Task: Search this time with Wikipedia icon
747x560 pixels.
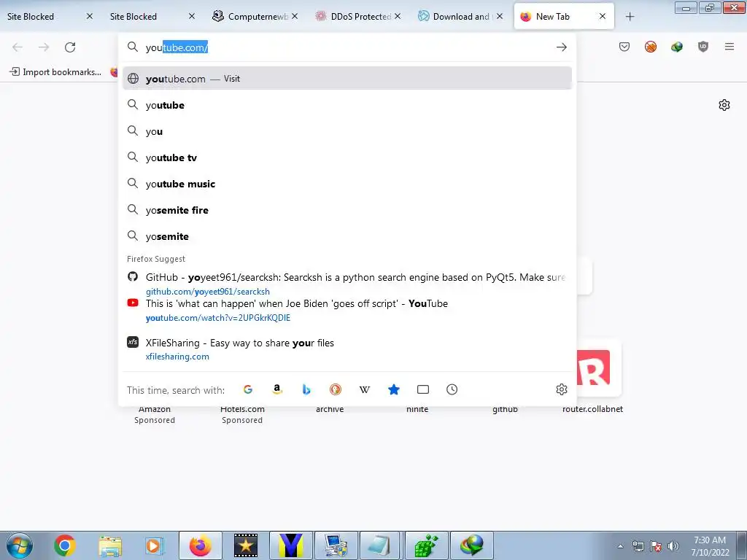Action: [365, 389]
